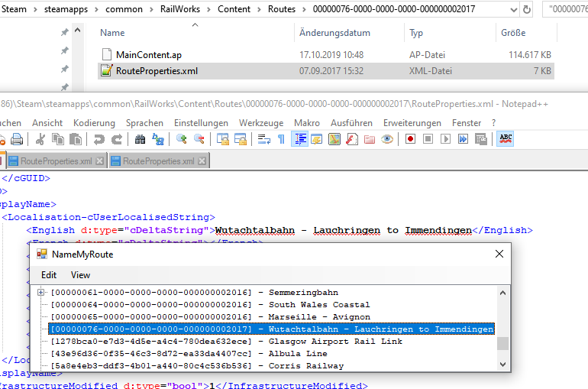Open the Function List icon

coord(352,139)
